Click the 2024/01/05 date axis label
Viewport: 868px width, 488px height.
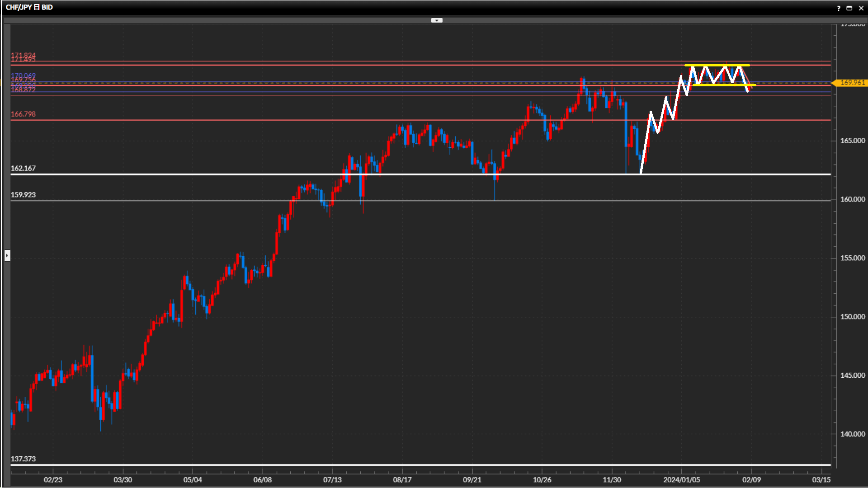click(681, 479)
